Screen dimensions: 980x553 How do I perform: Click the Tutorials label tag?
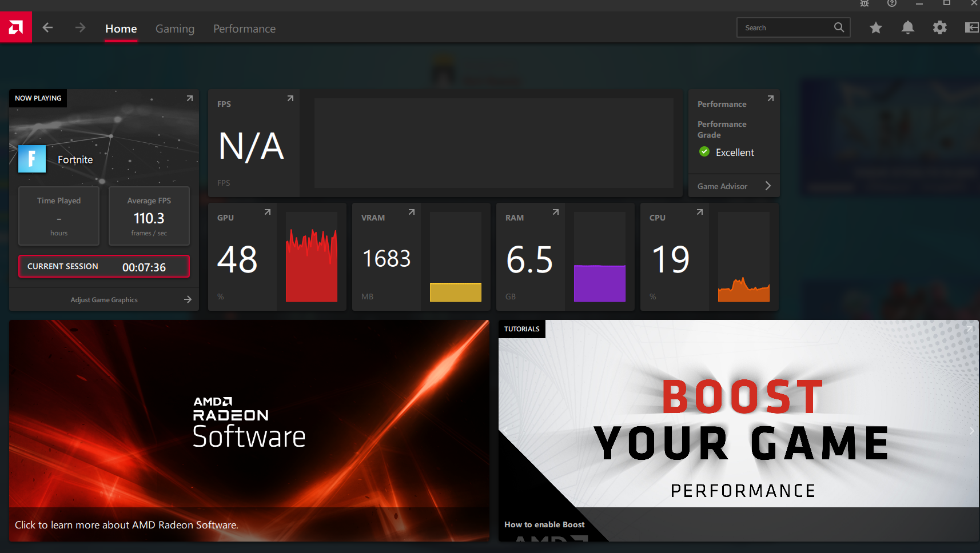[522, 329]
